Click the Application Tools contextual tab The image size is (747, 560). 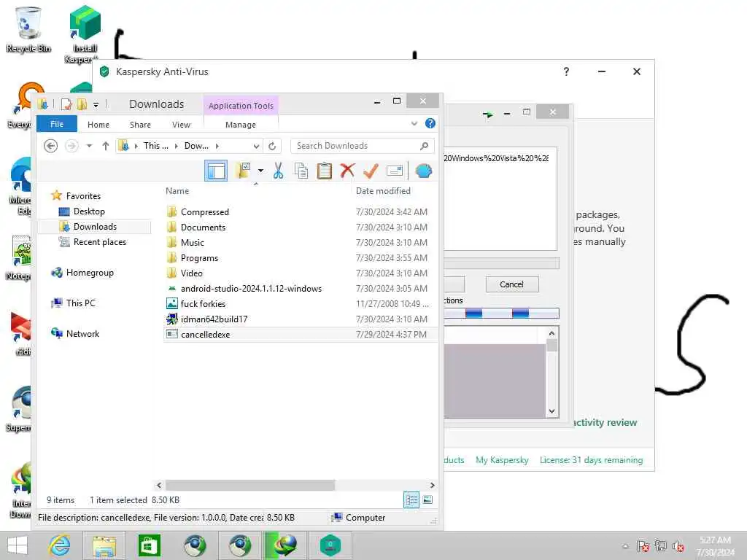241,106
